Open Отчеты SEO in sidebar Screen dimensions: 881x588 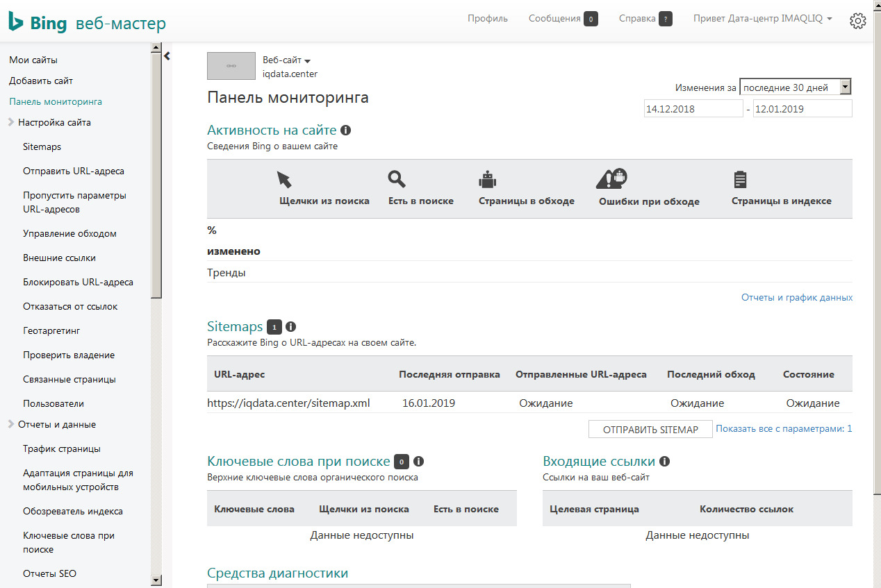(x=49, y=573)
